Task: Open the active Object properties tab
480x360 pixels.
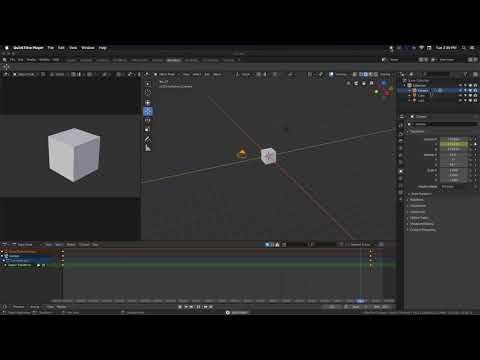Action: pos(401,171)
